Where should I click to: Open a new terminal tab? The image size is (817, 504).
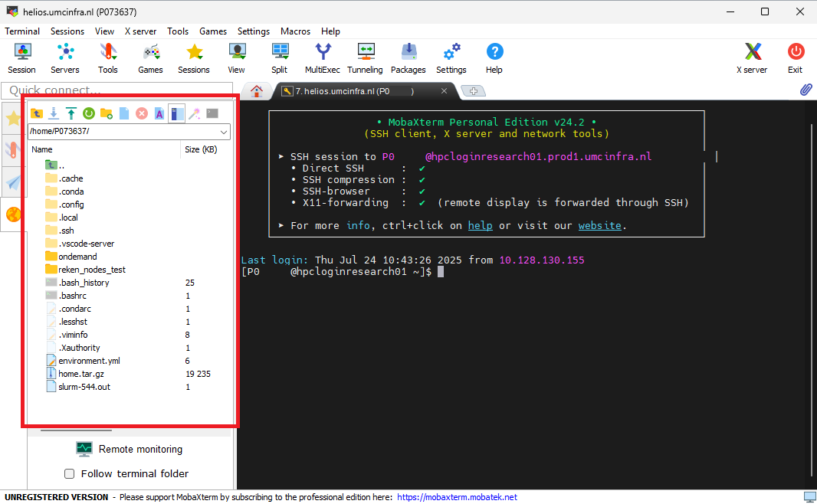click(x=473, y=91)
